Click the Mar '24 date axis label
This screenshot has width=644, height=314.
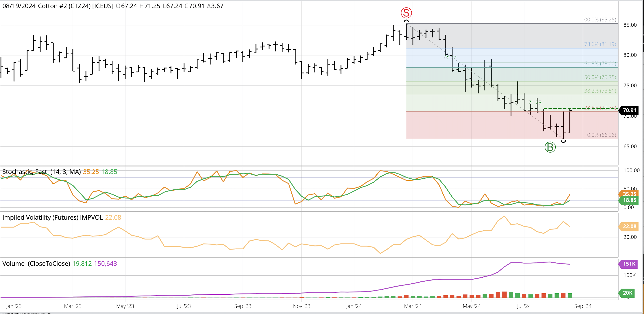pyautogui.click(x=413, y=306)
